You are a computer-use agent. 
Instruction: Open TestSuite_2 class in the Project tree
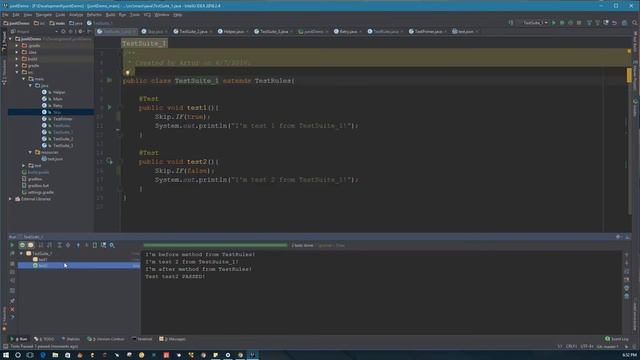63,139
